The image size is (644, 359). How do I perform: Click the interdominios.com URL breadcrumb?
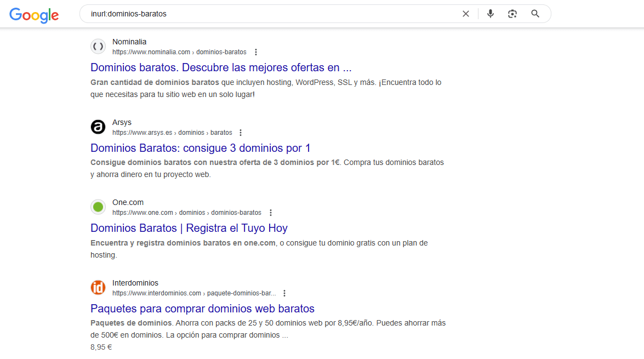tap(194, 293)
